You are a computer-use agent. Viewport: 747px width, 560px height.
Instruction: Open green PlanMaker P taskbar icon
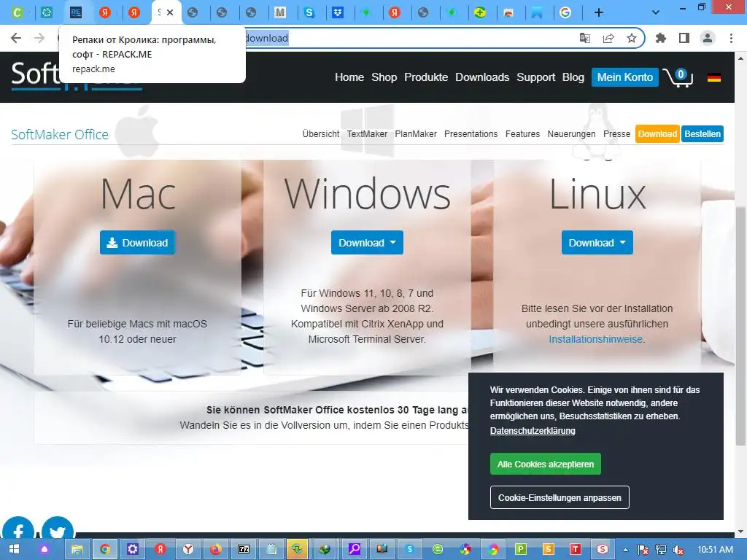coord(520,550)
